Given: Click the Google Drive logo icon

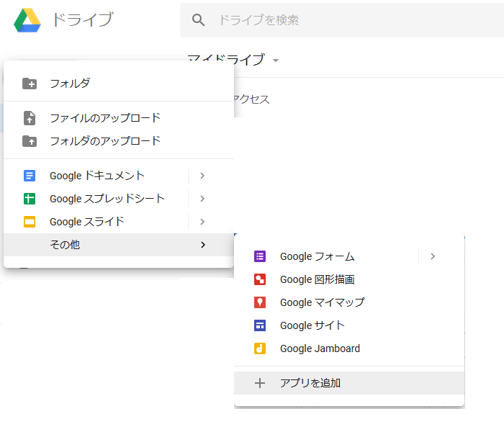Looking at the screenshot, I should [x=27, y=20].
